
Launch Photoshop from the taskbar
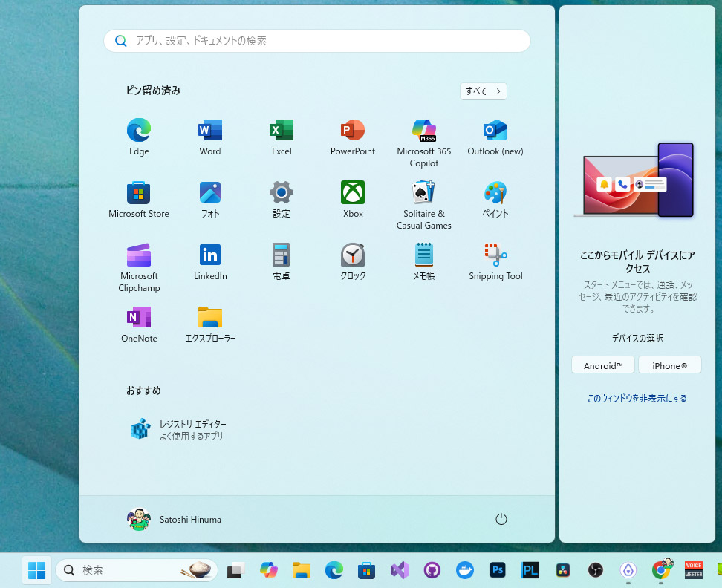497,570
